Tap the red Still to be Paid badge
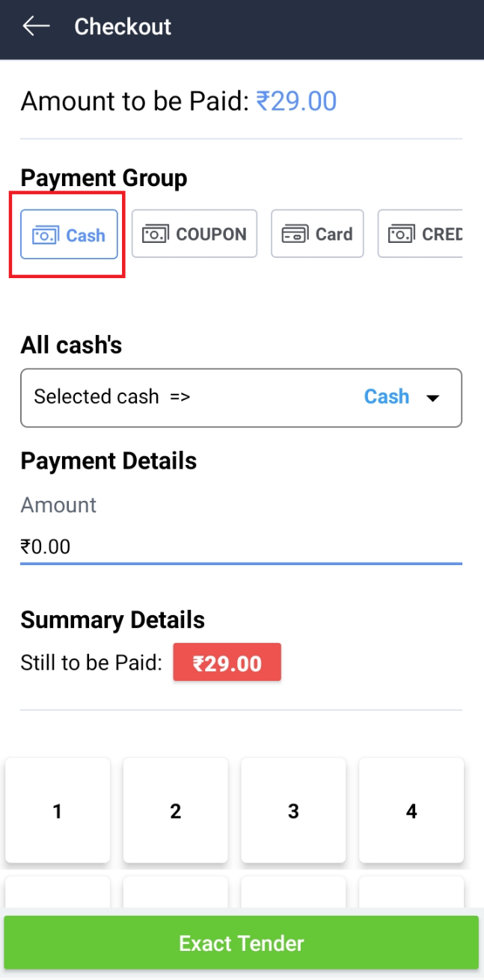Viewport: 484px width, 980px height. [227, 662]
